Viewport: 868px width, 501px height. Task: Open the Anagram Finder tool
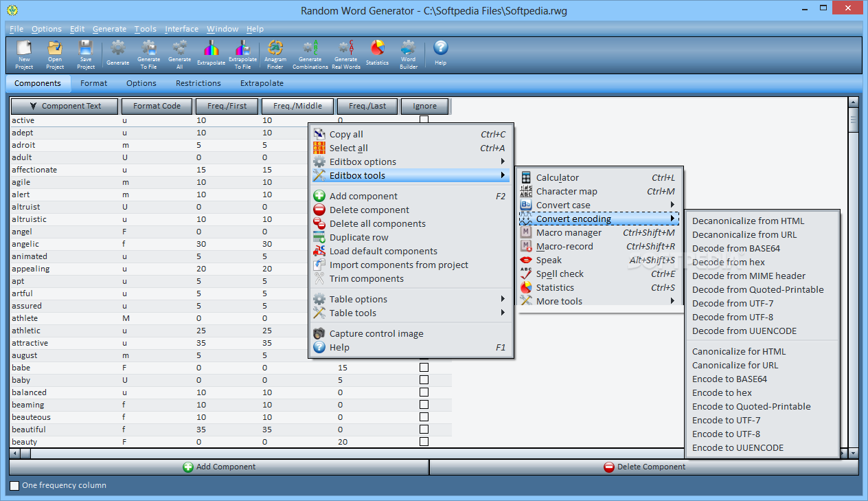click(275, 54)
